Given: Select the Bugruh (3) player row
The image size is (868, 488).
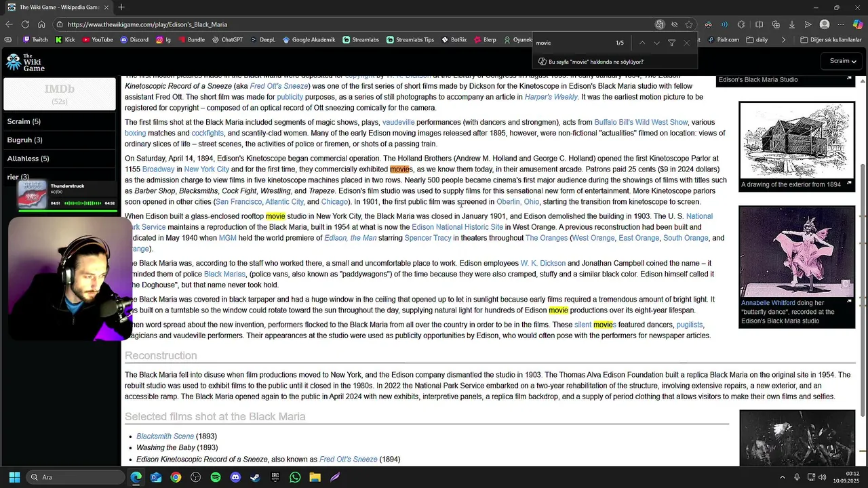Looking at the screenshot, I should (x=60, y=140).
